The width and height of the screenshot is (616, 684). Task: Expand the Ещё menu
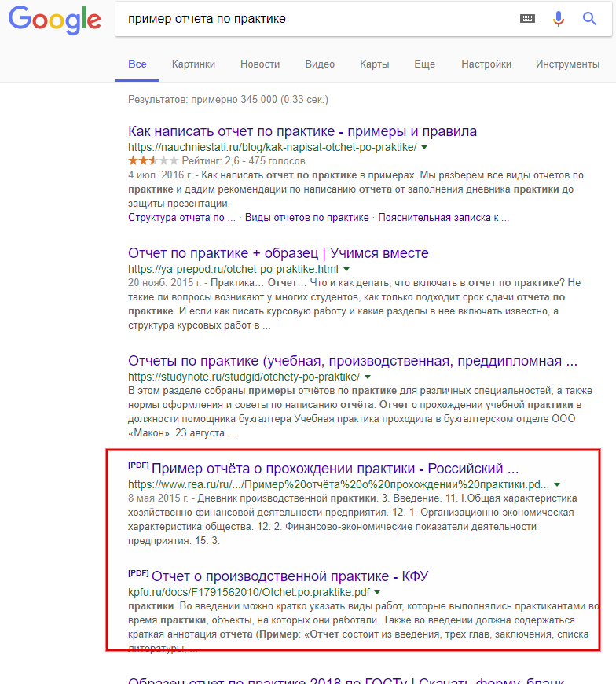click(424, 64)
